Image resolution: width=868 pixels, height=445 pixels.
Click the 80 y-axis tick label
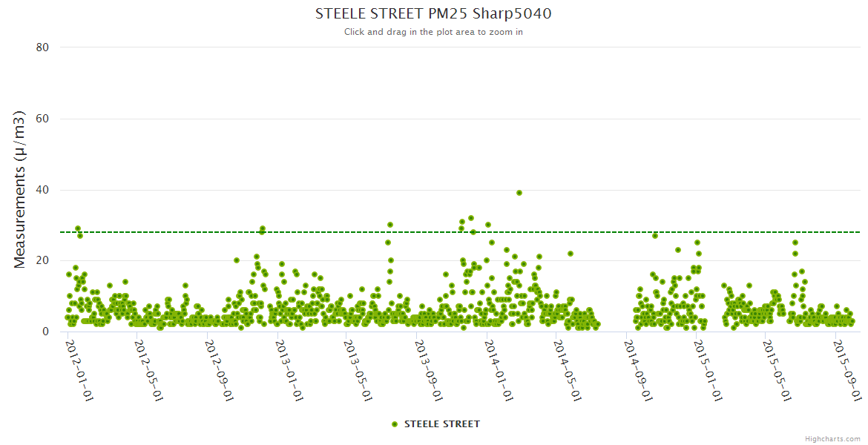(x=42, y=47)
